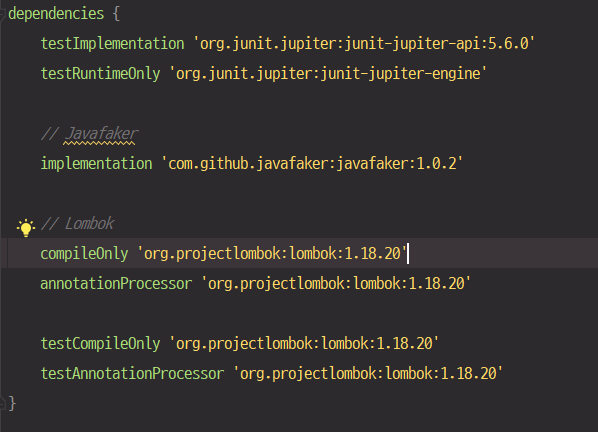
Task: Click lombok string on testCompileOnly line
Action: pos(304,344)
